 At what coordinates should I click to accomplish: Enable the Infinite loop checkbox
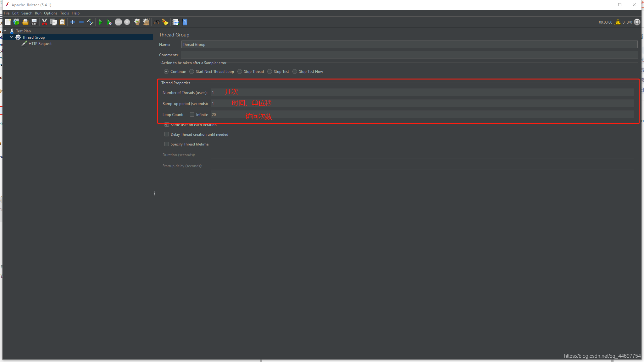click(x=191, y=114)
